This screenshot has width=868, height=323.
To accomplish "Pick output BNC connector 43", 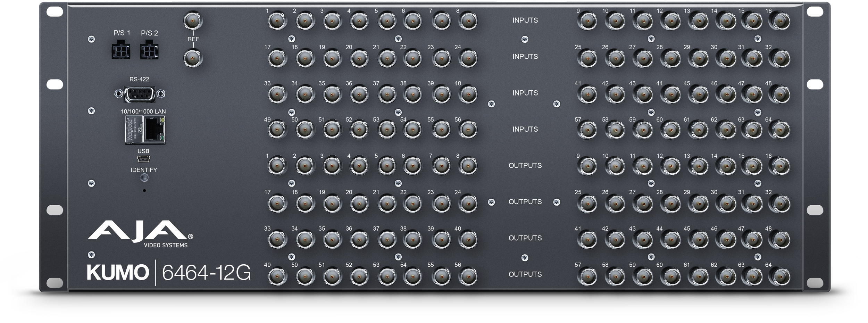I will pyautogui.click(x=643, y=239).
